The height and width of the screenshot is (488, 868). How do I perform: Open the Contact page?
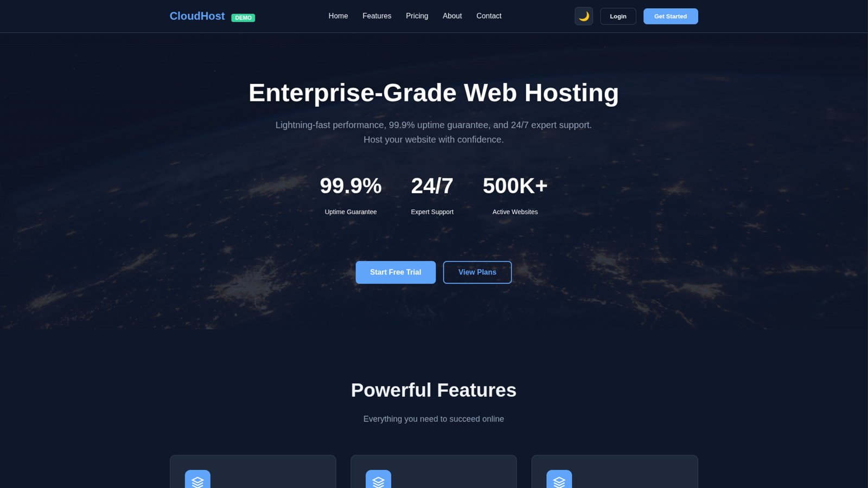coord(489,16)
